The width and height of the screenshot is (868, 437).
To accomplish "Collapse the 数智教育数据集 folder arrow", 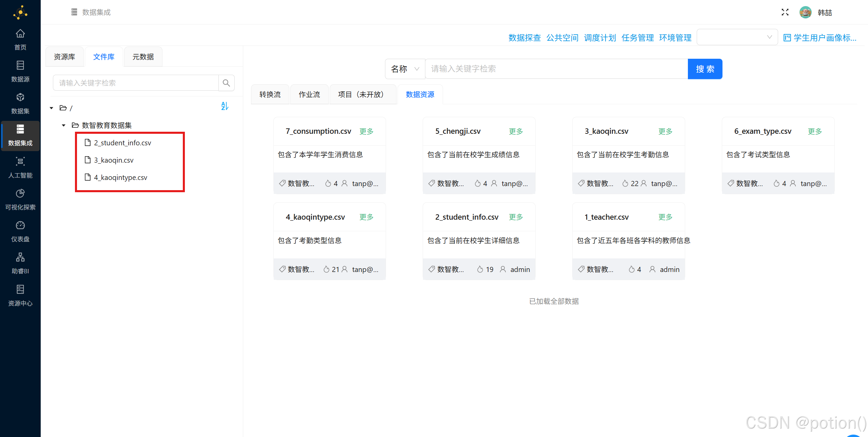I will tap(63, 125).
